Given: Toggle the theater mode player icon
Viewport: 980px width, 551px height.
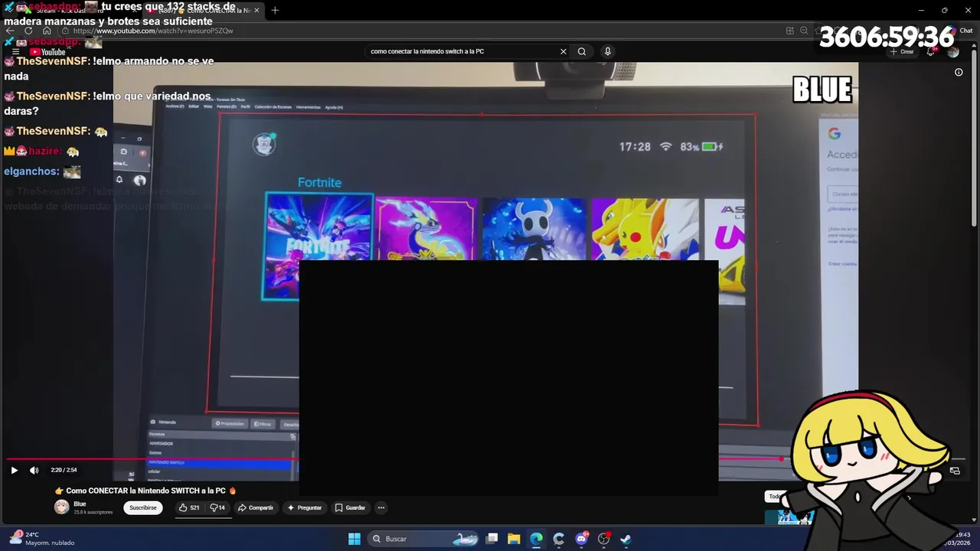Looking at the screenshot, I should point(955,471).
